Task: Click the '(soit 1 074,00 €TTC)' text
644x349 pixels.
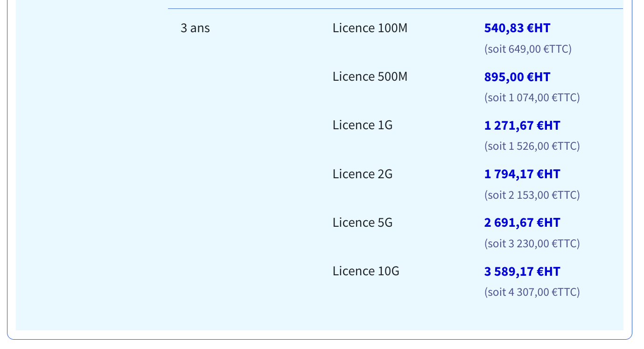Action: pos(532,98)
